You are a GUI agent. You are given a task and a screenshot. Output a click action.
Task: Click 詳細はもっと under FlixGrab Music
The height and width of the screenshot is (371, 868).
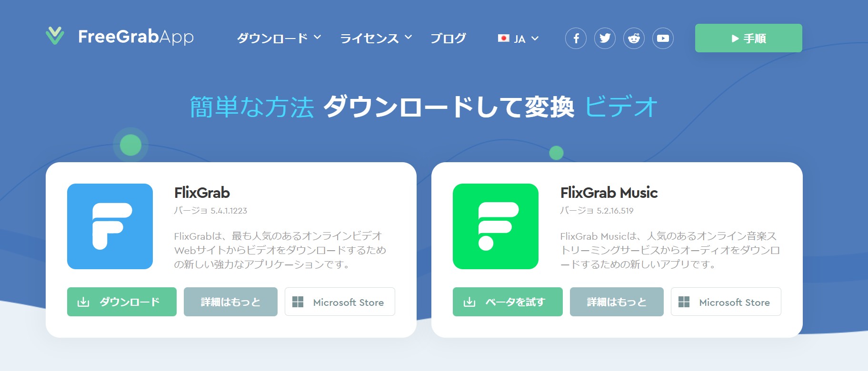point(617,302)
